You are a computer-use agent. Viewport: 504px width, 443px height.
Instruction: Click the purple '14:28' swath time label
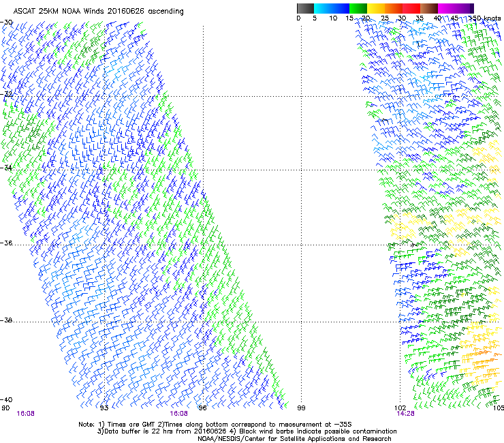[405, 414]
